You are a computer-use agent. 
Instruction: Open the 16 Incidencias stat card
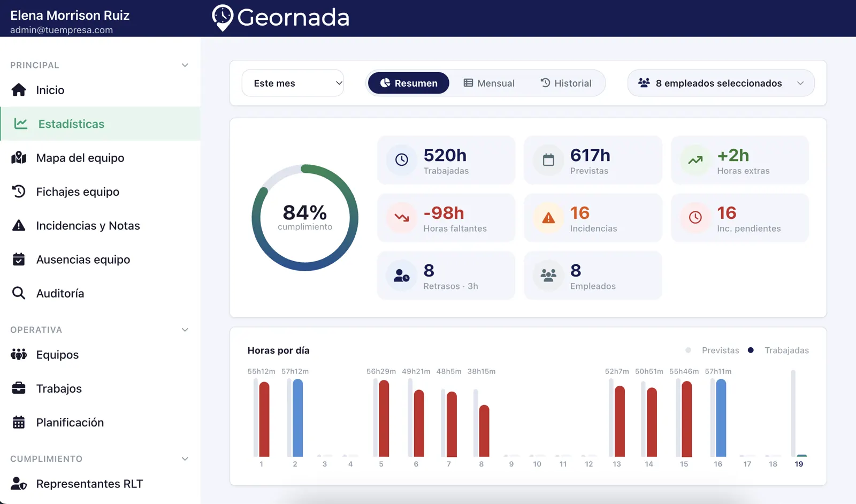(593, 218)
